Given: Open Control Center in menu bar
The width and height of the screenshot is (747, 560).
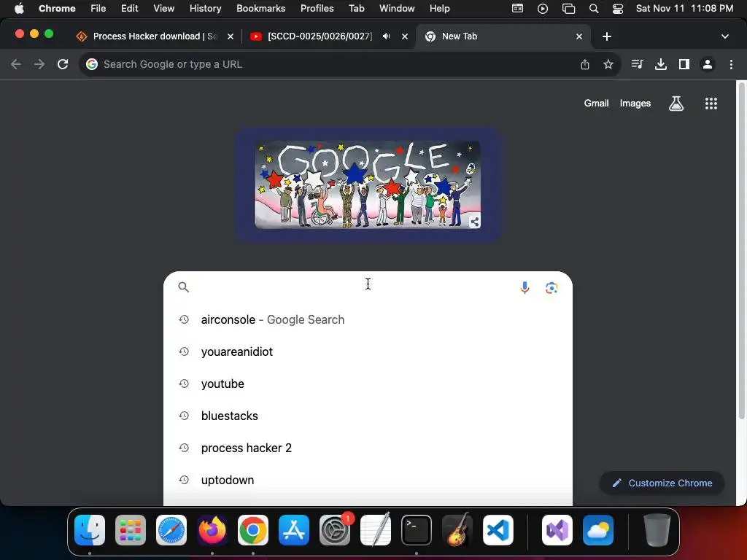Looking at the screenshot, I should 618,9.
